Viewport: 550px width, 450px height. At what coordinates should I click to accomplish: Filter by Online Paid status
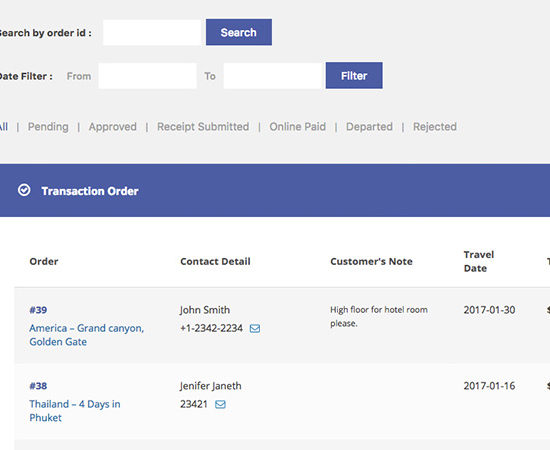point(297,127)
